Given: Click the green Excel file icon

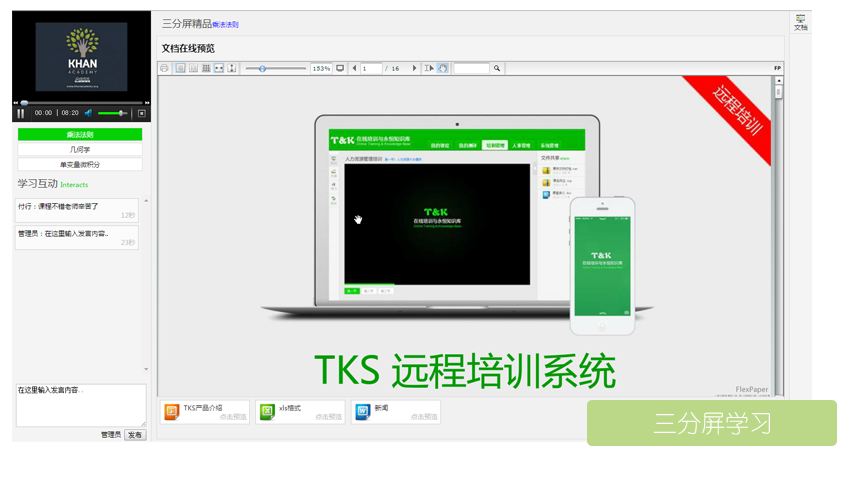Looking at the screenshot, I should coord(267,412).
